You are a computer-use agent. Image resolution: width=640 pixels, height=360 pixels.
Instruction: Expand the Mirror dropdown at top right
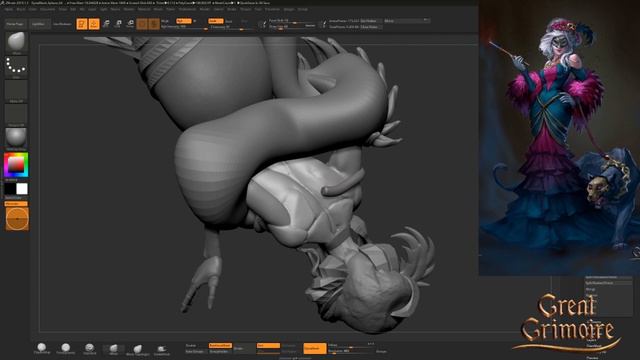pyautogui.click(x=407, y=20)
